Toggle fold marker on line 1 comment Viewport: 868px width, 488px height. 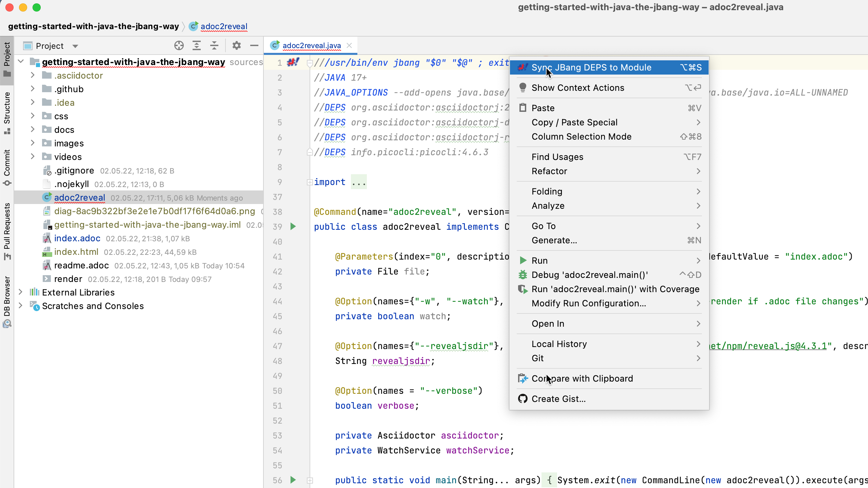point(310,63)
